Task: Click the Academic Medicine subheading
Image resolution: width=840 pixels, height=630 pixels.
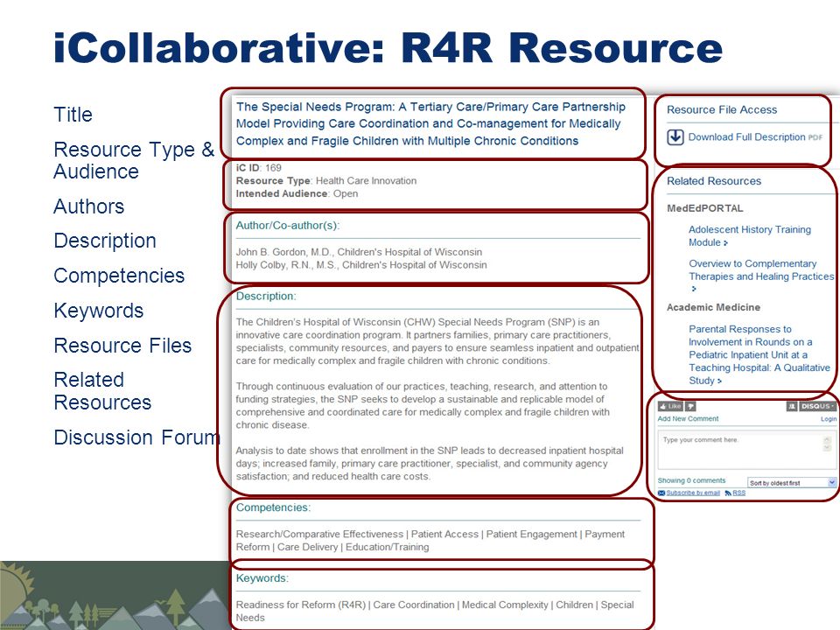Action: 713,307
